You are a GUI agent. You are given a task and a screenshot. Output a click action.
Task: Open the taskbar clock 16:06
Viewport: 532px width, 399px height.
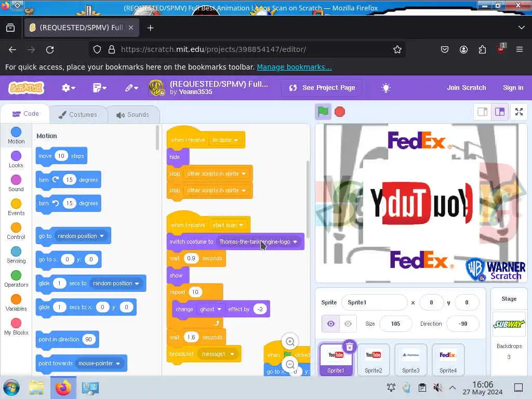point(483,388)
